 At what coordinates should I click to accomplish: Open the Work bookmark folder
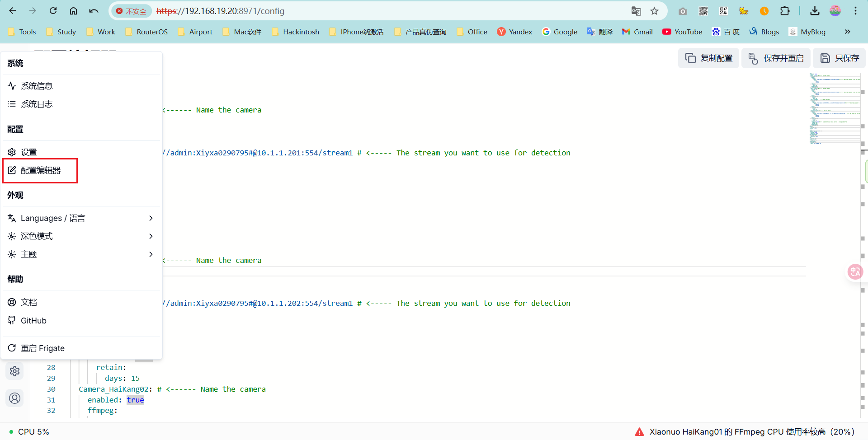(x=101, y=32)
